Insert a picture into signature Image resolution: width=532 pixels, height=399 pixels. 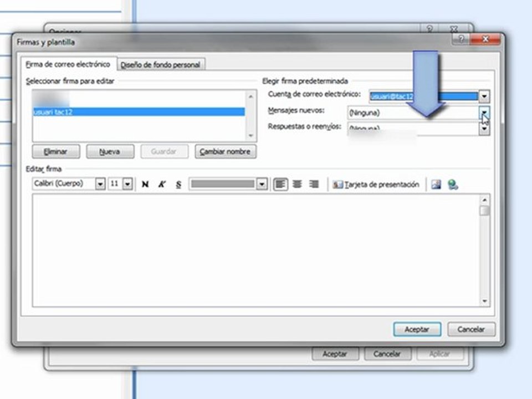point(436,184)
